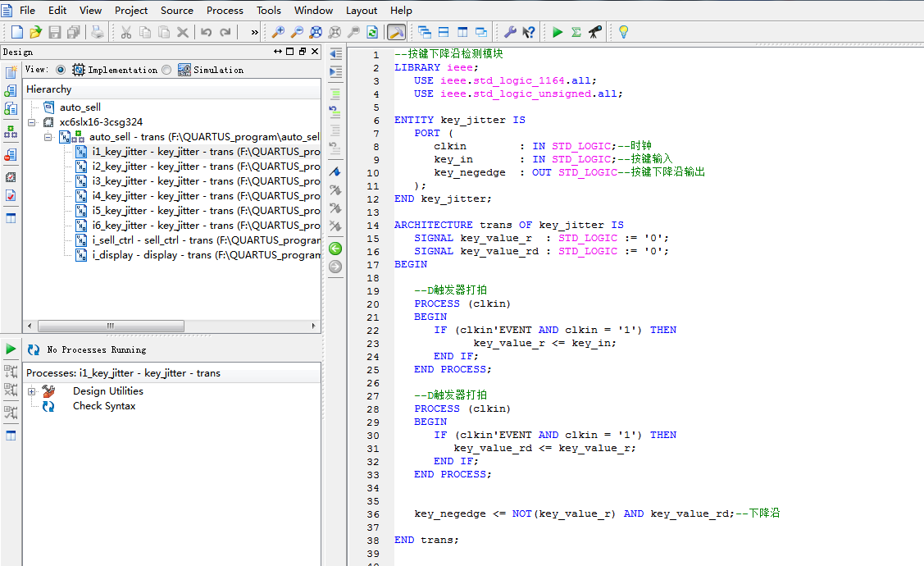924x566 pixels.
Task: Click the Open file folder icon
Action: [x=36, y=32]
